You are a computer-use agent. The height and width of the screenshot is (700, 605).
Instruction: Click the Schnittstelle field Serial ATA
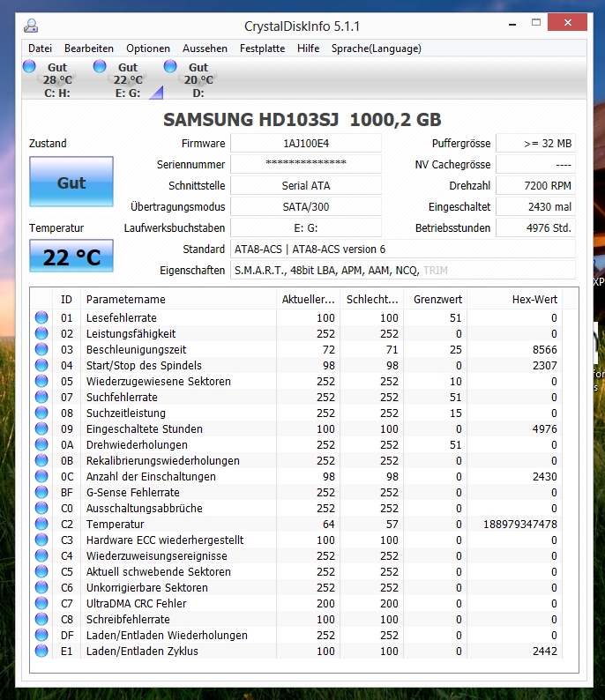[306, 186]
